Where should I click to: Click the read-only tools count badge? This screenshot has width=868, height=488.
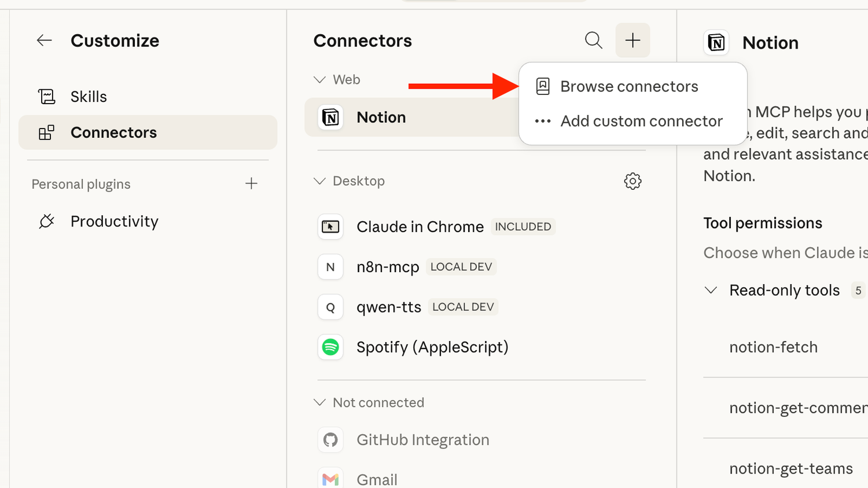[x=858, y=291]
